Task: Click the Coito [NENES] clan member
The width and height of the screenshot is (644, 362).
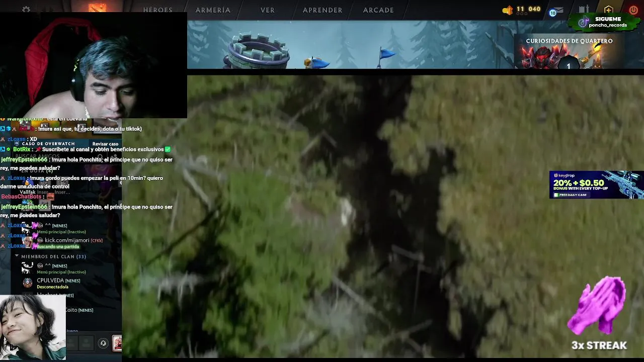Action: tap(79, 310)
